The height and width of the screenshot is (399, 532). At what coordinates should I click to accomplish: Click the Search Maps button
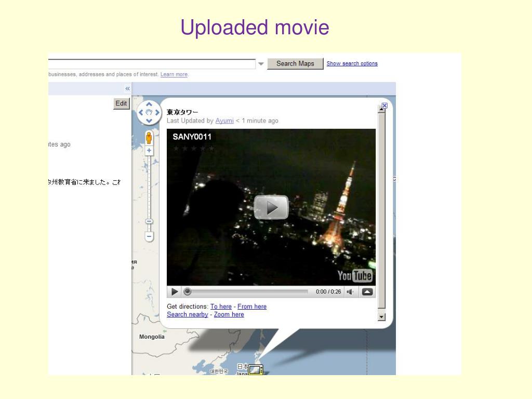(x=295, y=63)
